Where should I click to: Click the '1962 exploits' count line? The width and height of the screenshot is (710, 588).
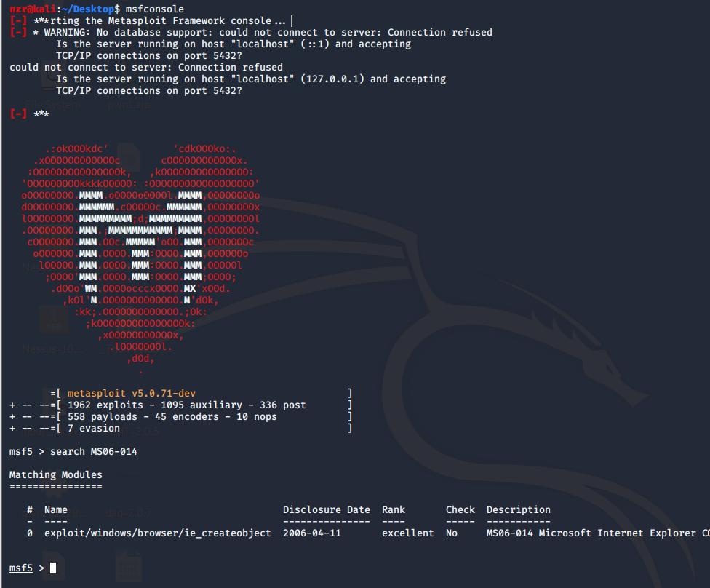click(x=186, y=405)
